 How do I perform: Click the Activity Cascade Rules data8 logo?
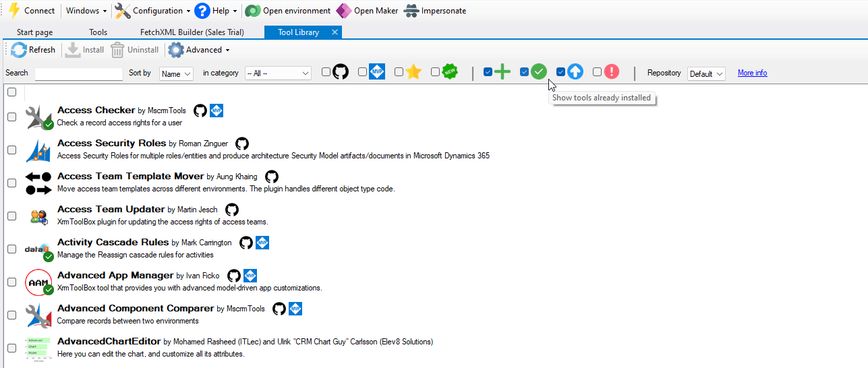38,249
